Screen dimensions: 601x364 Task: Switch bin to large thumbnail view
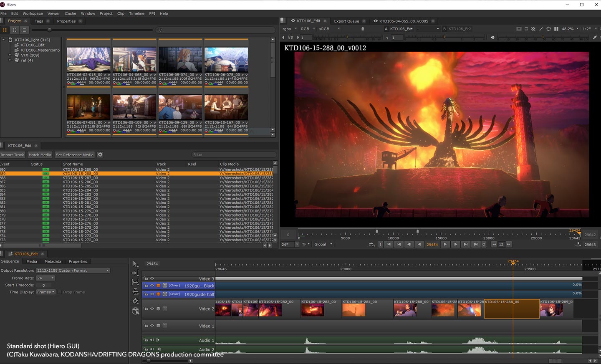(x=5, y=30)
